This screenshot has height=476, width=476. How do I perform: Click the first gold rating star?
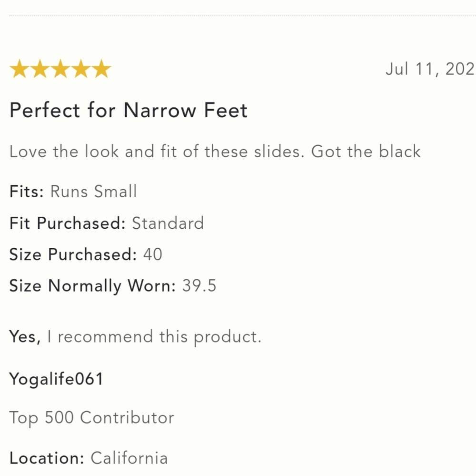click(20, 69)
